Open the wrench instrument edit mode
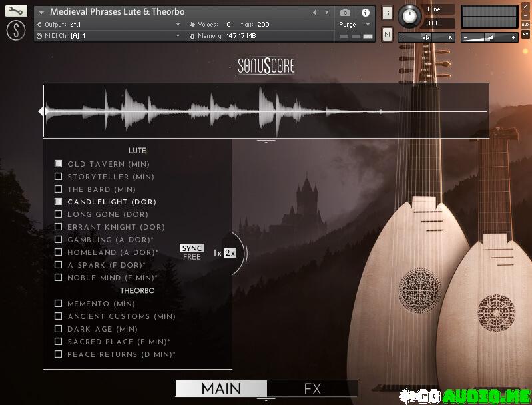Image resolution: width=532 pixels, height=405 pixels. tap(16, 11)
